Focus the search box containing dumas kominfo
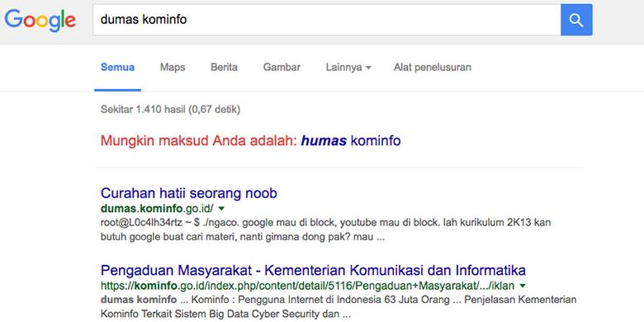Viewport: 644px width, 322px height. tap(326, 20)
